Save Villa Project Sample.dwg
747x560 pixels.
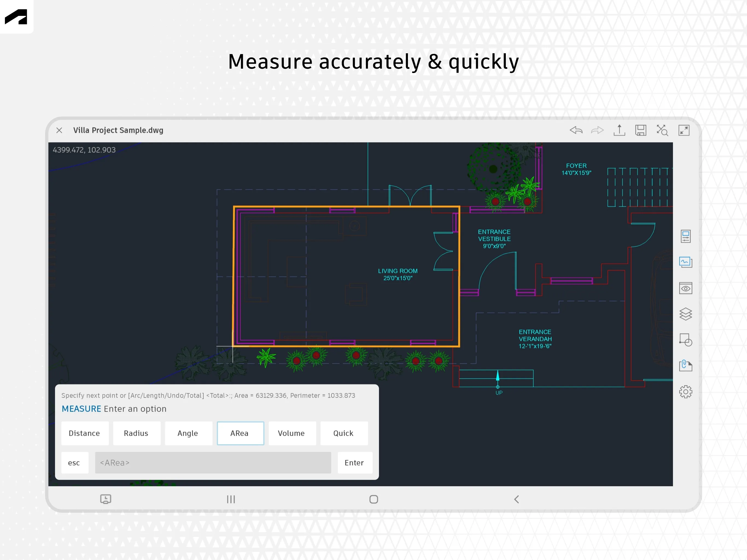(641, 130)
